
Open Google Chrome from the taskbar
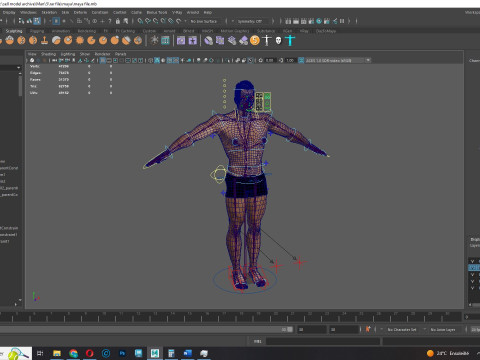73,353
